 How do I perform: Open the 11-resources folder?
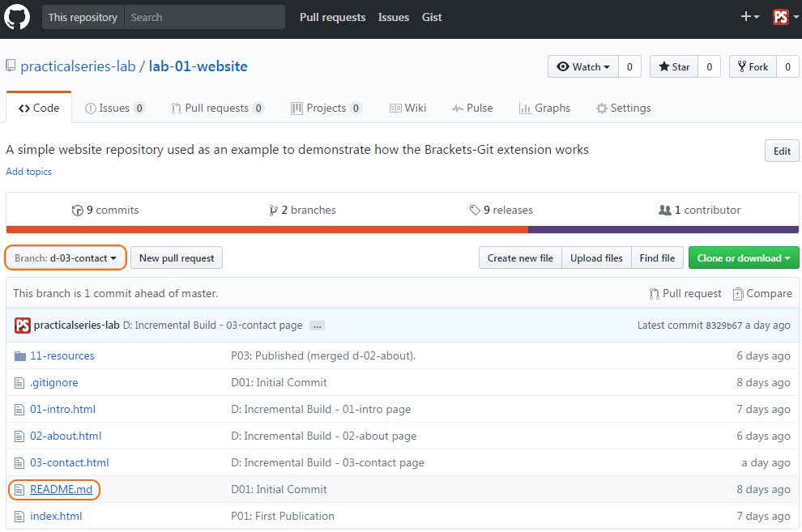point(62,355)
